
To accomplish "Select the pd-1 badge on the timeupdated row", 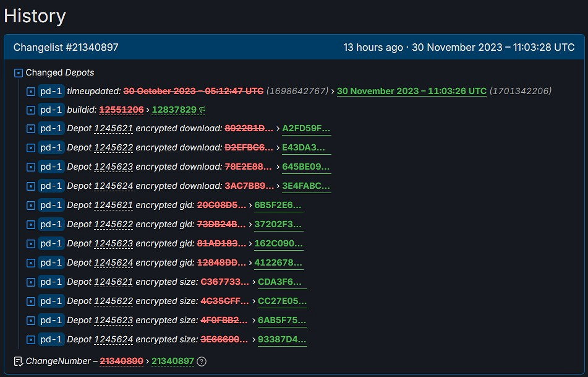I will coord(50,90).
